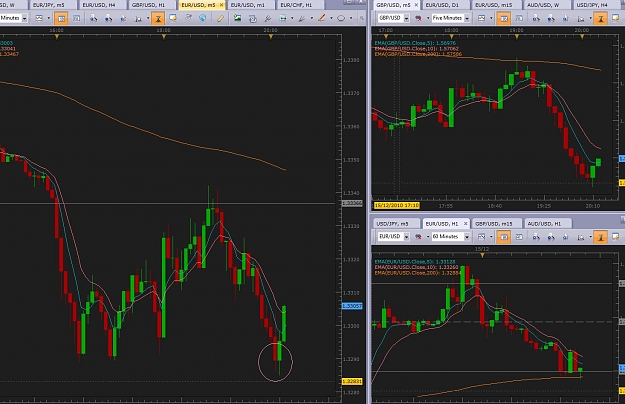The width and height of the screenshot is (625, 404).
Task: Click the yellow note icon in the EUR/USD H1 toolbar
Action: pyautogui.click(x=616, y=237)
